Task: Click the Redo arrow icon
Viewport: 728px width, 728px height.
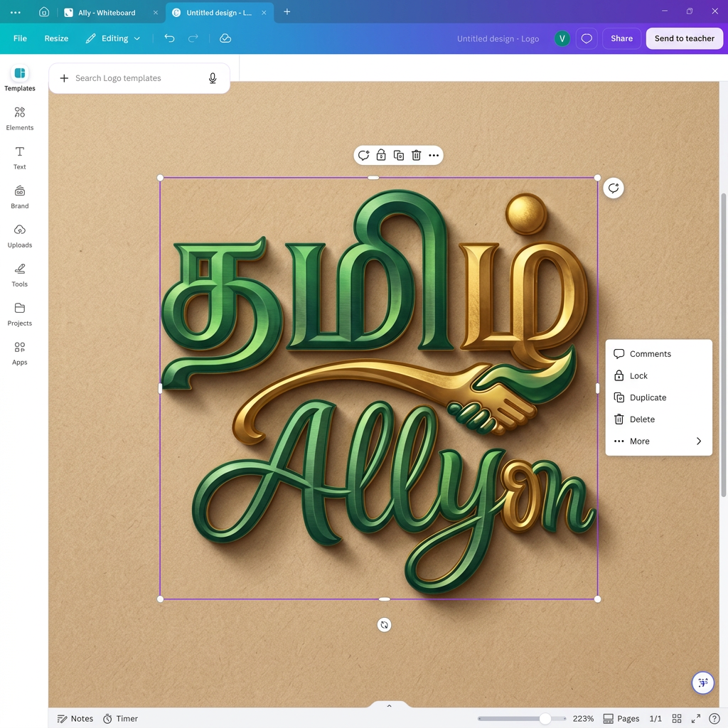Action: tap(193, 38)
